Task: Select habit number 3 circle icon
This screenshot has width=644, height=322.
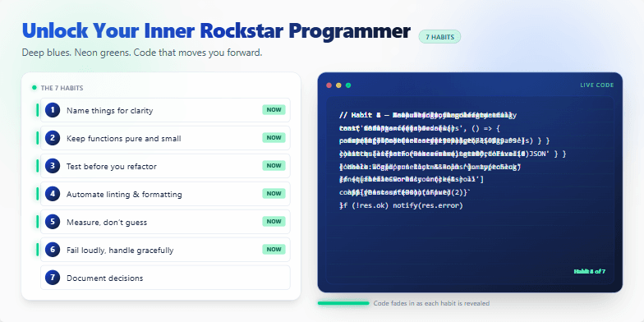Action: pos(53,166)
